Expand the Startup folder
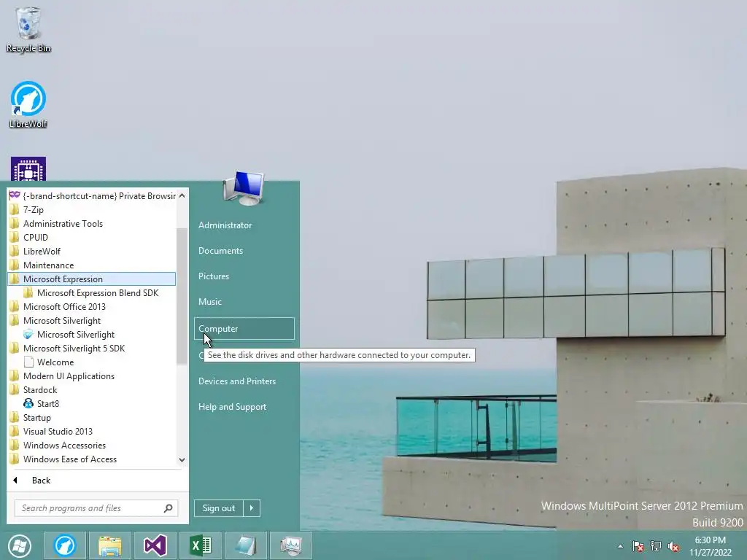This screenshot has width=747, height=560. (x=92, y=417)
